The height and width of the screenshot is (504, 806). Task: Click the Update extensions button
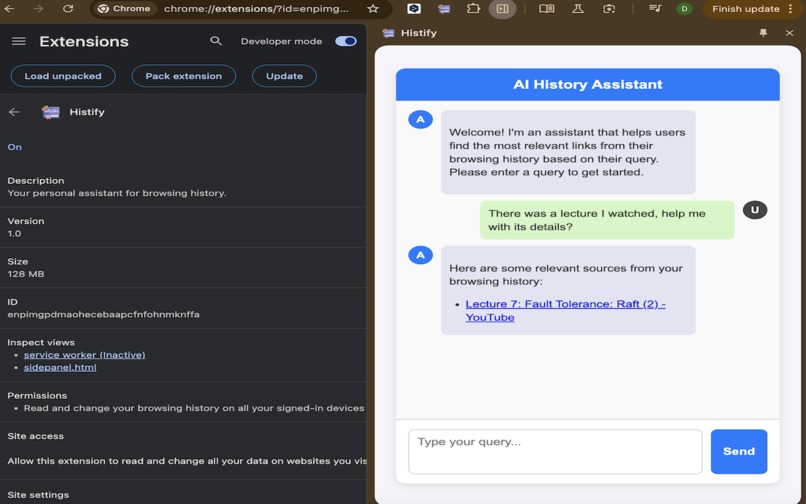tap(284, 76)
